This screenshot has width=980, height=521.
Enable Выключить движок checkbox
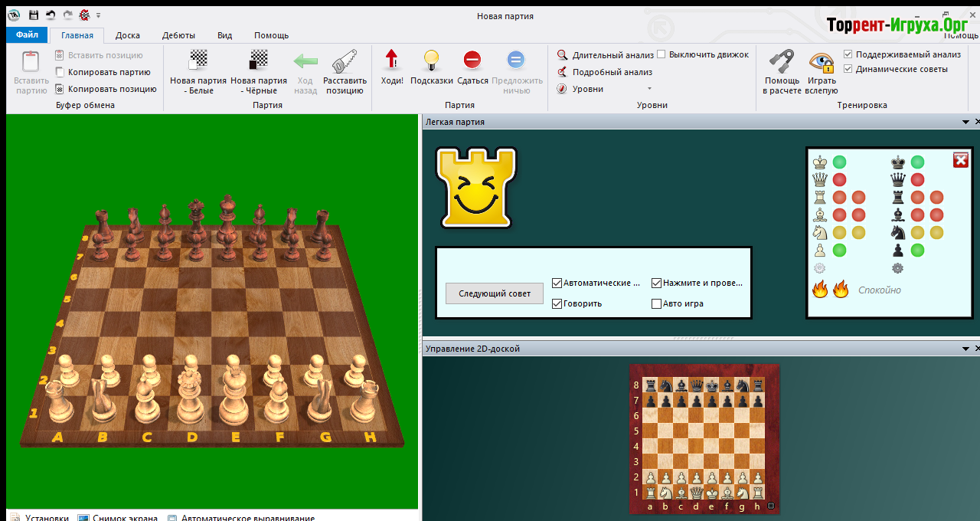(661, 54)
